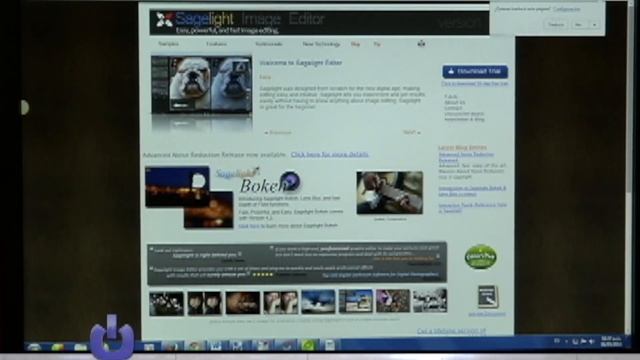Go to the Next welcome slide
The height and width of the screenshot is (360, 640).
[411, 133]
